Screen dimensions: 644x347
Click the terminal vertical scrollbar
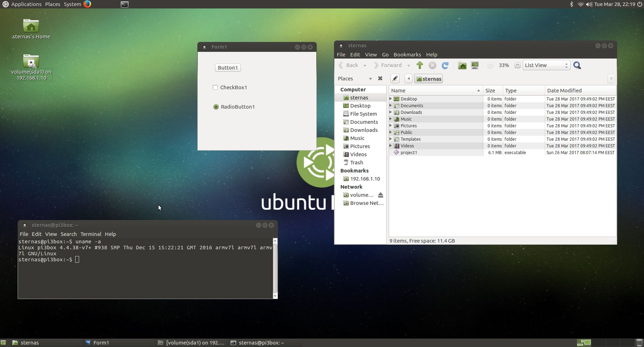pyautogui.click(x=275, y=268)
